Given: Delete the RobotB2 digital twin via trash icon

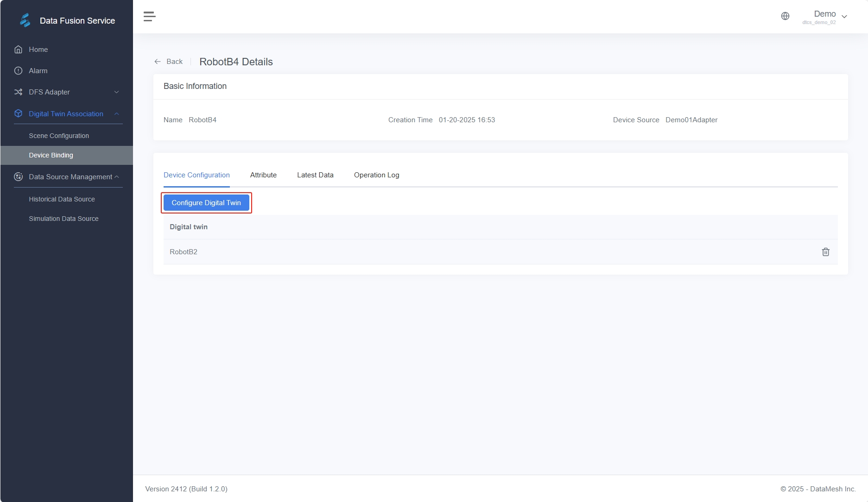Looking at the screenshot, I should pyautogui.click(x=825, y=252).
